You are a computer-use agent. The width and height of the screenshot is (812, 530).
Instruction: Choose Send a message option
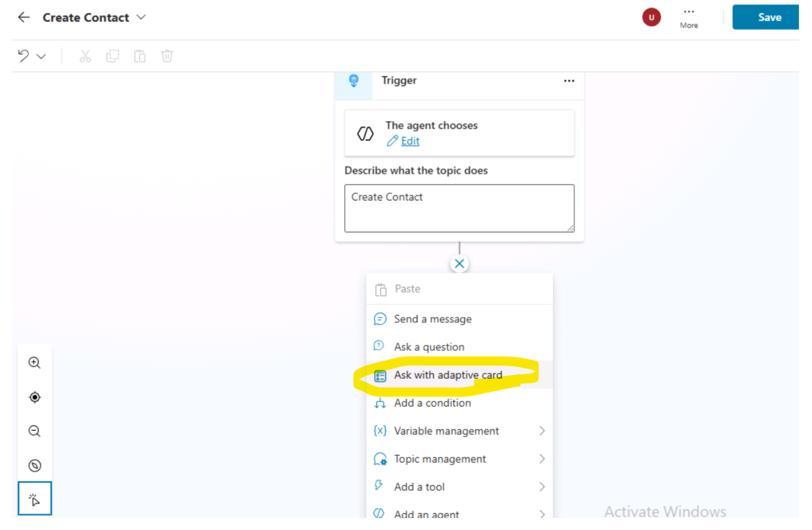coord(432,319)
